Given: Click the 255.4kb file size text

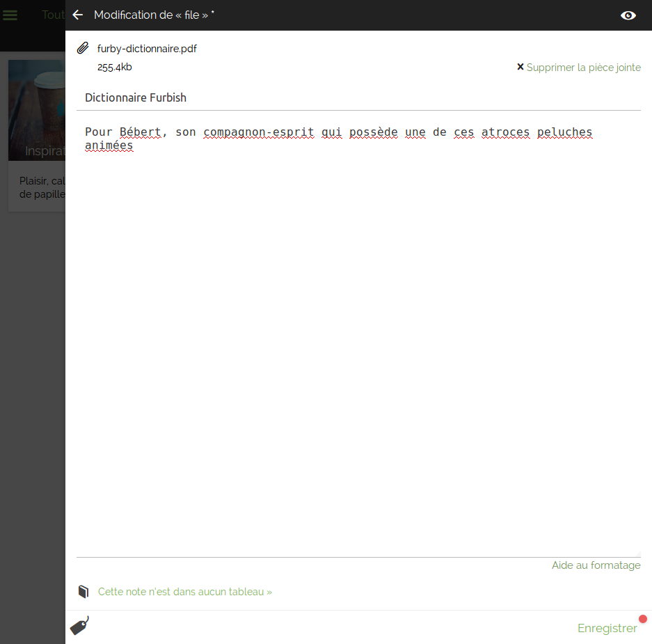Looking at the screenshot, I should (115, 67).
